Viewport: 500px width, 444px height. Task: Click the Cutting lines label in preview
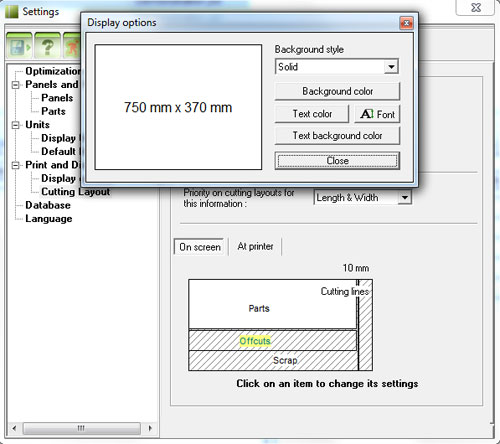pos(345,291)
